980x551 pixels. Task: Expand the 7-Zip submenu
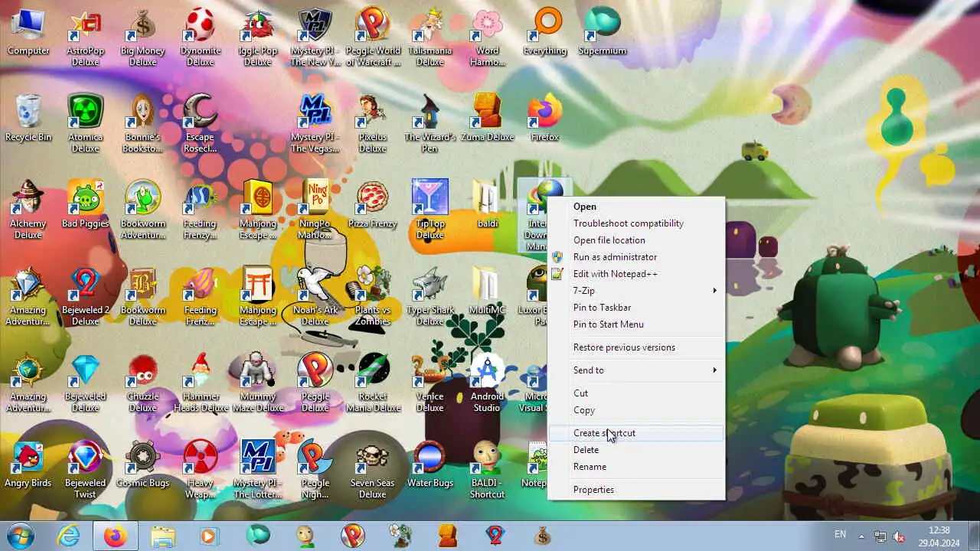click(x=636, y=291)
